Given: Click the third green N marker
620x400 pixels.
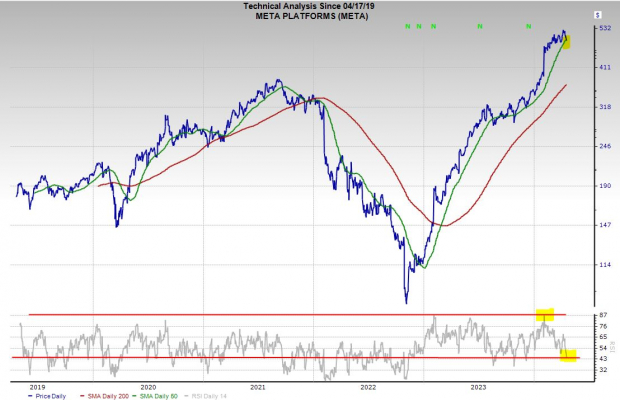Looking at the screenshot, I should (x=434, y=26).
